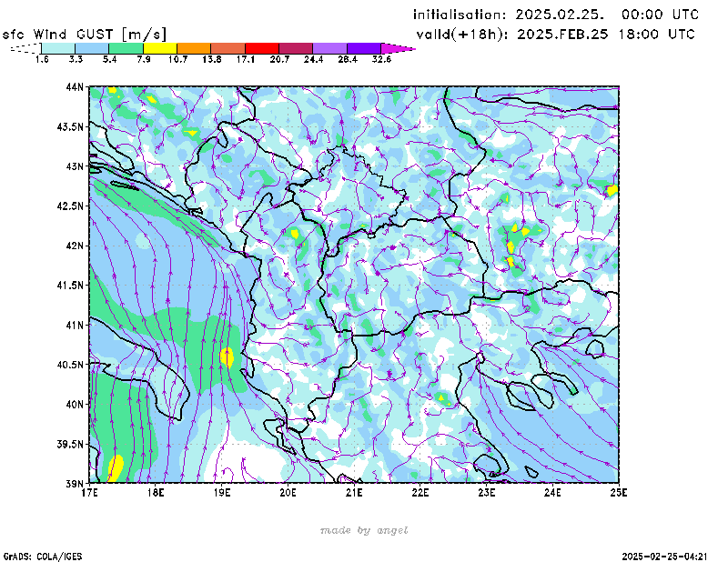Click the yellow patch at the map's bottom-left
Image resolution: width=728 pixels, height=562 pixels.
tap(116, 467)
